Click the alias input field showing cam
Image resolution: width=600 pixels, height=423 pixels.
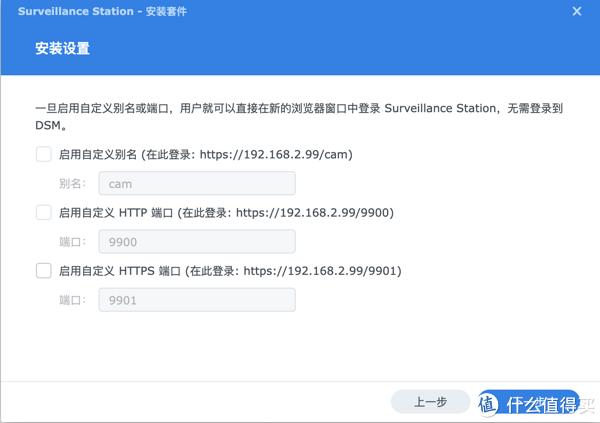tap(197, 184)
